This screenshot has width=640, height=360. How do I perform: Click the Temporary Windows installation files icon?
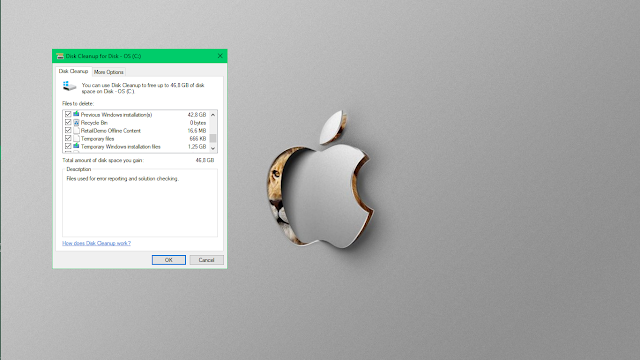point(76,146)
